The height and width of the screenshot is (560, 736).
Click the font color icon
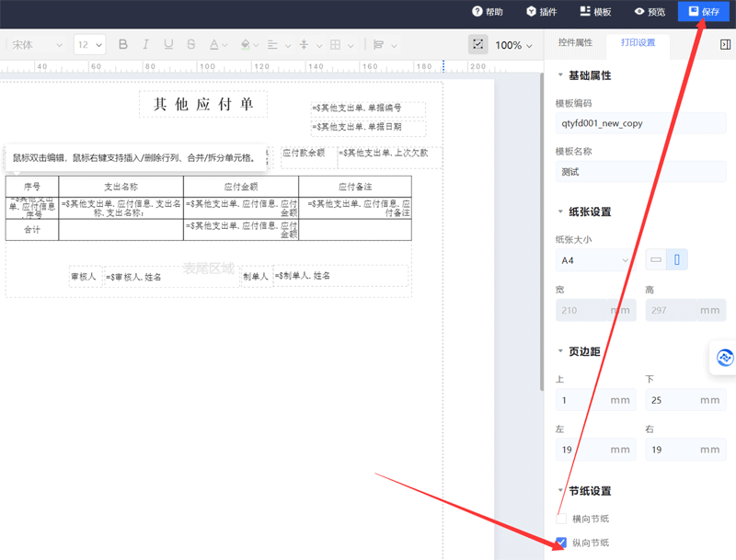(x=214, y=44)
